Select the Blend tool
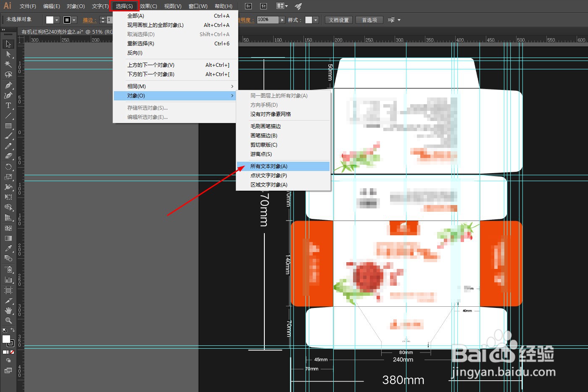 (8, 258)
